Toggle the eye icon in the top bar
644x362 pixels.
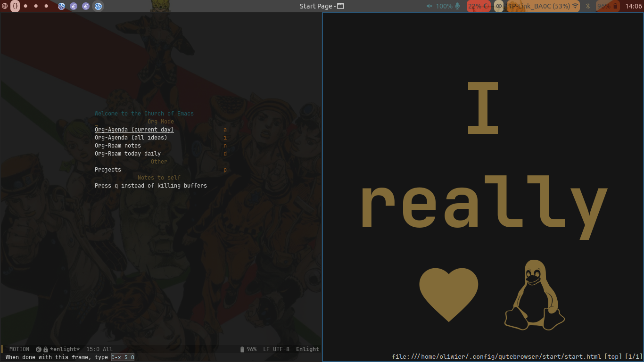pyautogui.click(x=499, y=6)
